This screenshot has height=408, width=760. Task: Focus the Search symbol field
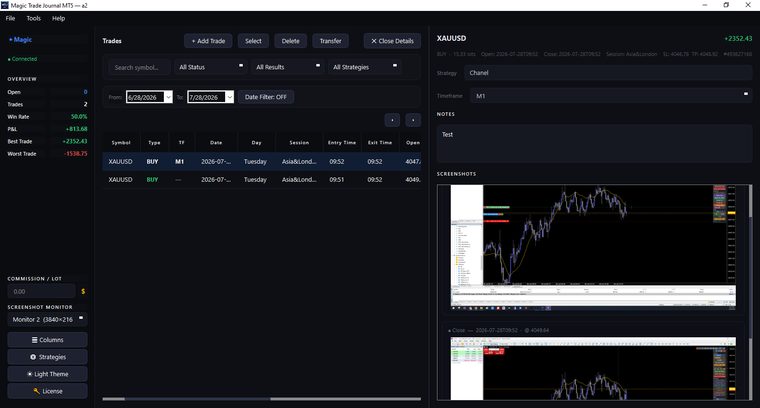[x=139, y=67]
